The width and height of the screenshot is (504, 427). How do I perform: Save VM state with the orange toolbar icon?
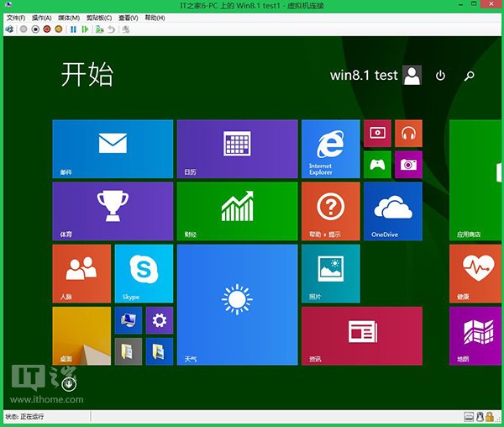(x=59, y=29)
